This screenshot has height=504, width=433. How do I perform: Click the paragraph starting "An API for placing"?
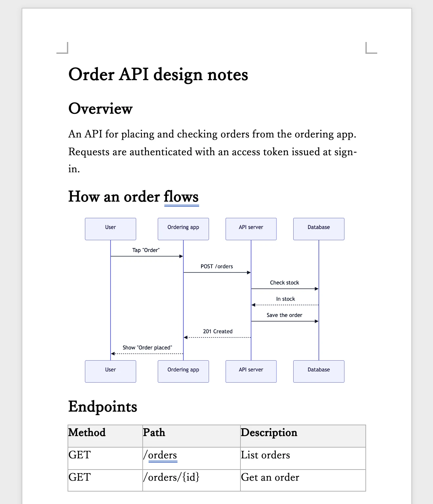pyautogui.click(x=213, y=151)
